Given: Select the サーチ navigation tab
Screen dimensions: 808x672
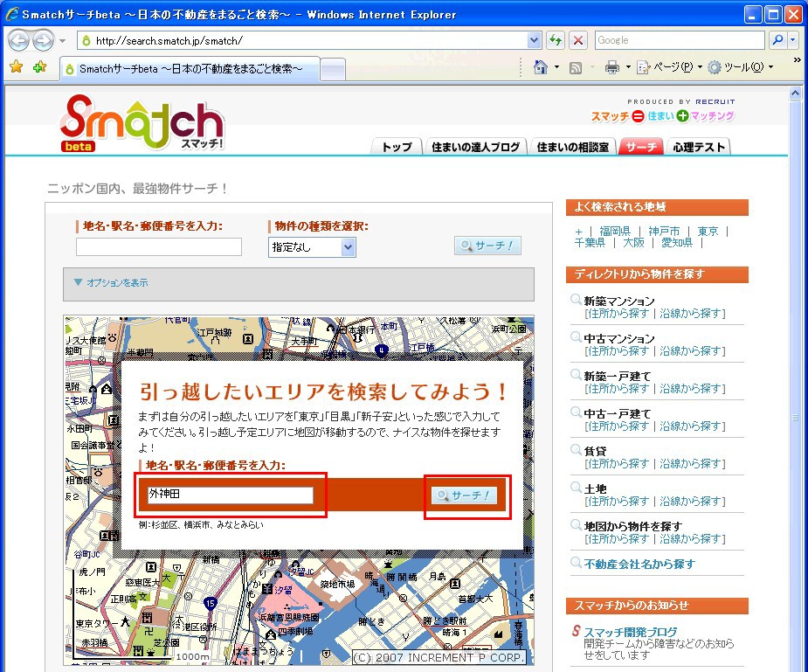Looking at the screenshot, I should point(640,147).
